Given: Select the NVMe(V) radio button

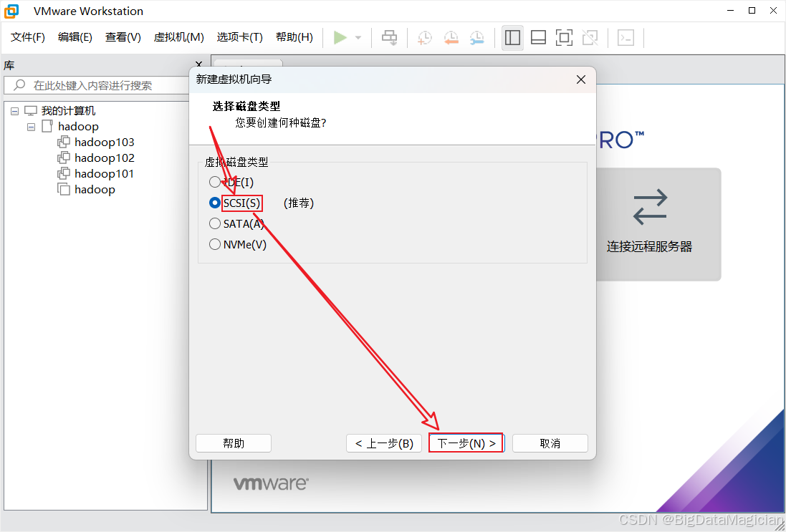Looking at the screenshot, I should [215, 244].
